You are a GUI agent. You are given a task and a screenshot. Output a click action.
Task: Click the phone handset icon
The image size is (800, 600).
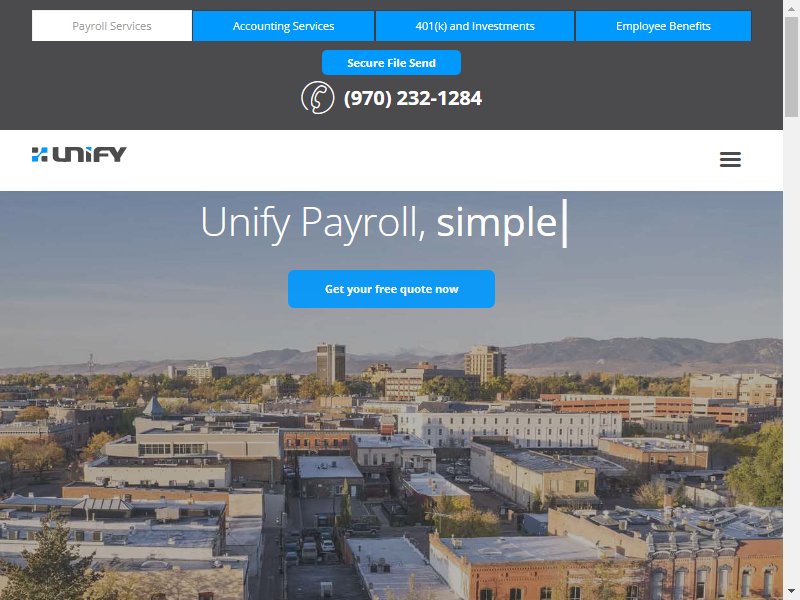(317, 97)
